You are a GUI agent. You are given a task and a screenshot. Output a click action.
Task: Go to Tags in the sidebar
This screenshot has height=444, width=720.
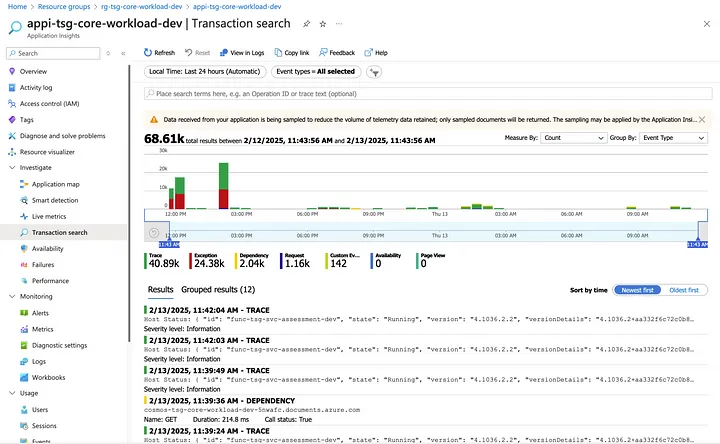27,119
